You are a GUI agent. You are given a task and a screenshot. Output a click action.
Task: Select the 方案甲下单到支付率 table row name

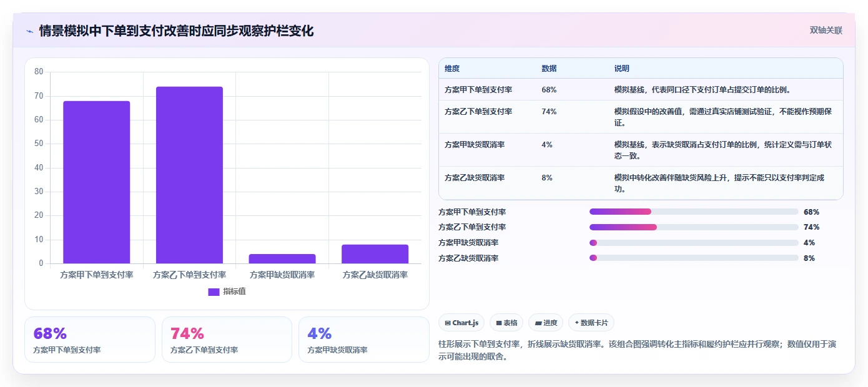tap(478, 90)
